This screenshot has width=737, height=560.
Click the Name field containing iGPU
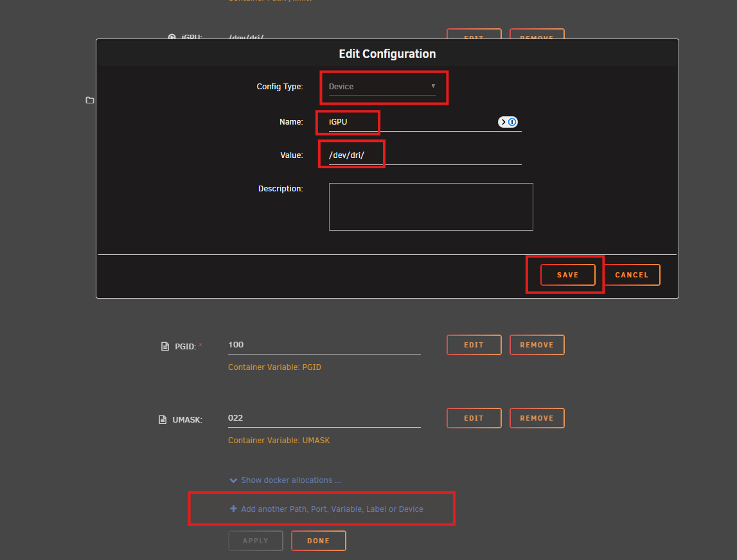click(411, 121)
